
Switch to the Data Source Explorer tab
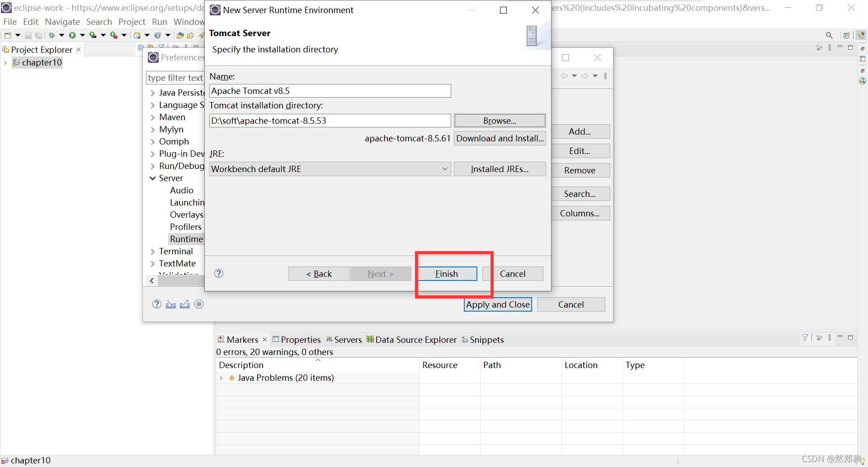point(415,339)
